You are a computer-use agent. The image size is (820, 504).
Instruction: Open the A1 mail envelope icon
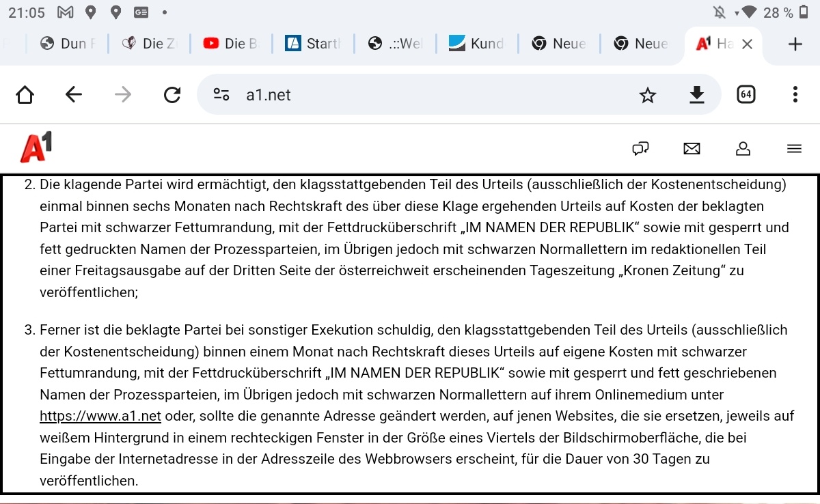[x=692, y=148]
